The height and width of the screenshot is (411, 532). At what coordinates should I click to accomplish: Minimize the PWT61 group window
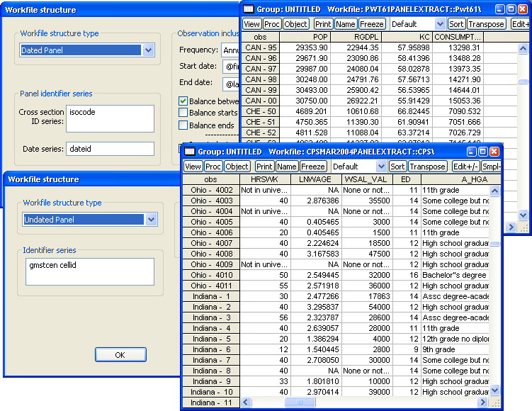click(x=499, y=9)
